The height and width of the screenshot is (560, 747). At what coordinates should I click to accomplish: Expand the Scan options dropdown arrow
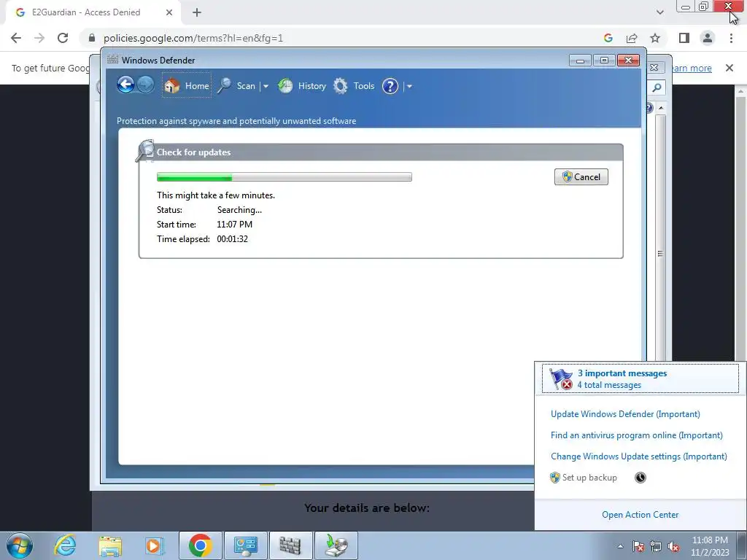[x=266, y=86]
